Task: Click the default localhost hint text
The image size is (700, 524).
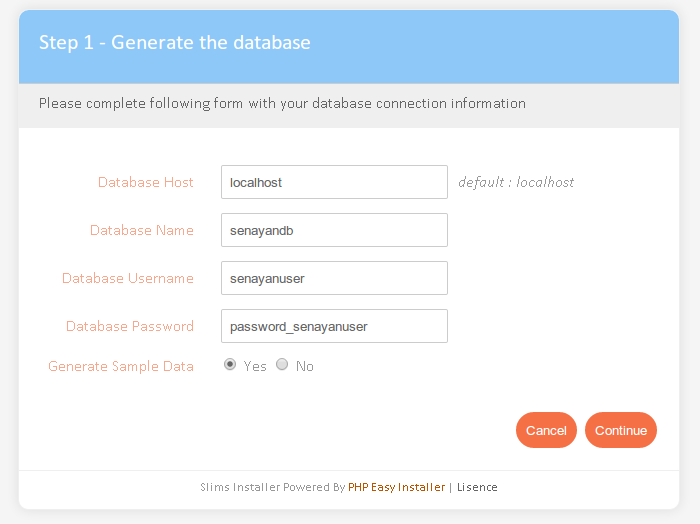Action: pyautogui.click(x=516, y=182)
